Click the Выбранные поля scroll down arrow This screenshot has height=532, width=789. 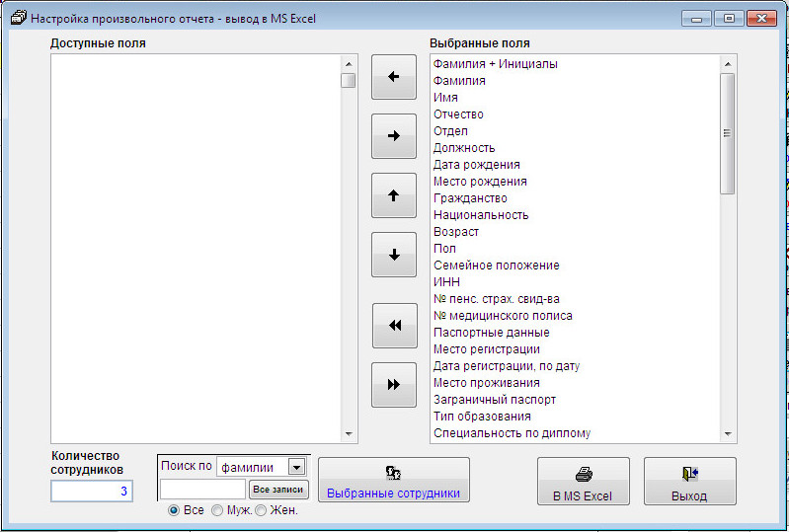coord(728,434)
